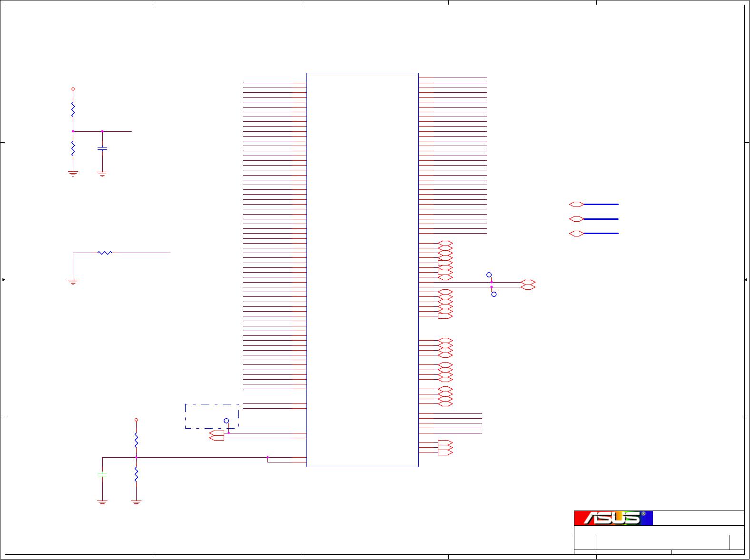Select the ground symbol under the green capacitor

102,502
